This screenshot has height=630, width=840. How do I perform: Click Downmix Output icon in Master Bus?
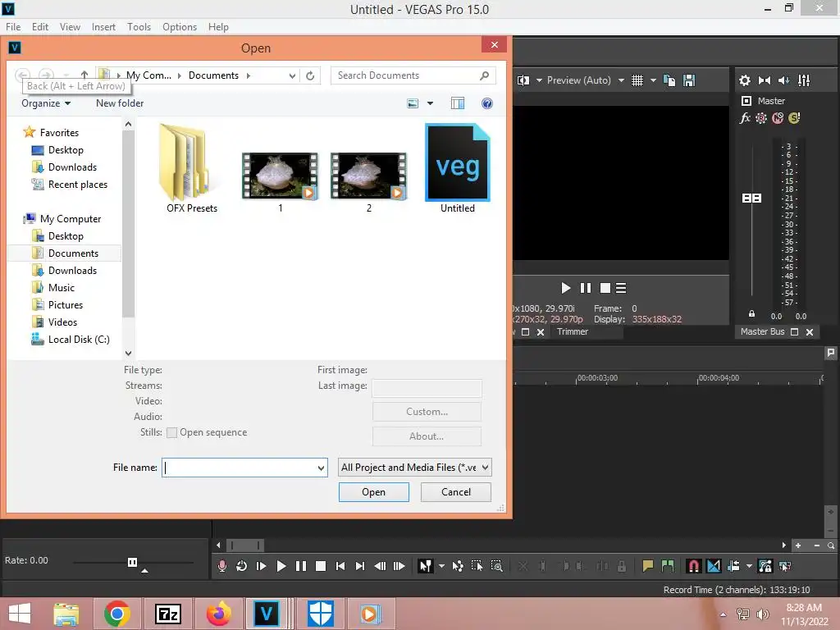(765, 80)
